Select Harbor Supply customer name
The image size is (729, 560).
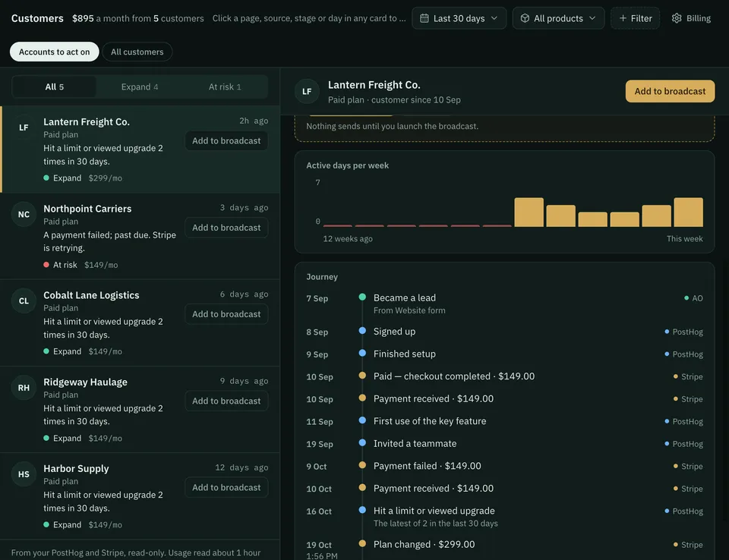click(x=76, y=468)
